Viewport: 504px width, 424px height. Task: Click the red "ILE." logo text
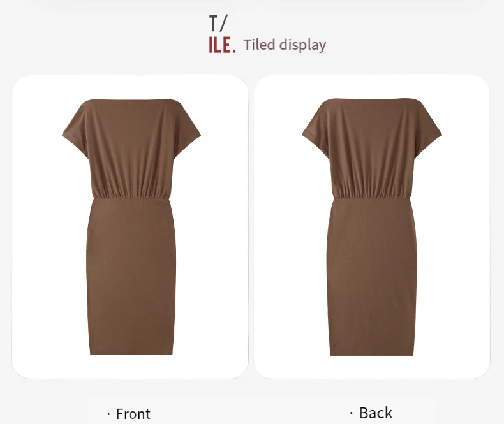(x=222, y=45)
